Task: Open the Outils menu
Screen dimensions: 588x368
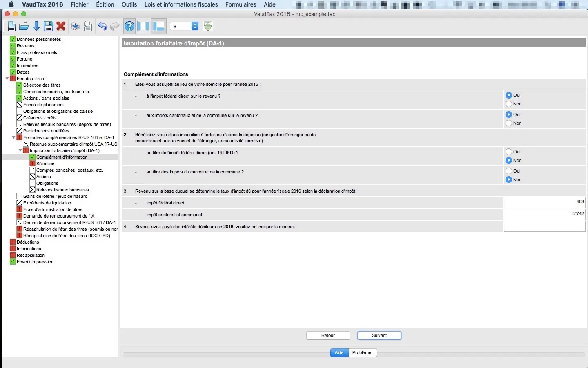Action: tap(129, 4)
